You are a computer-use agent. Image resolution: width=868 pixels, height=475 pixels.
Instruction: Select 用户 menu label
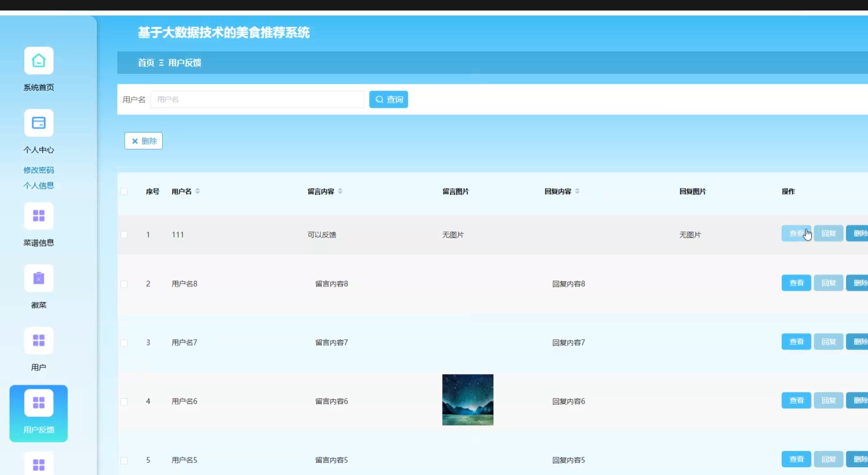pos(39,368)
